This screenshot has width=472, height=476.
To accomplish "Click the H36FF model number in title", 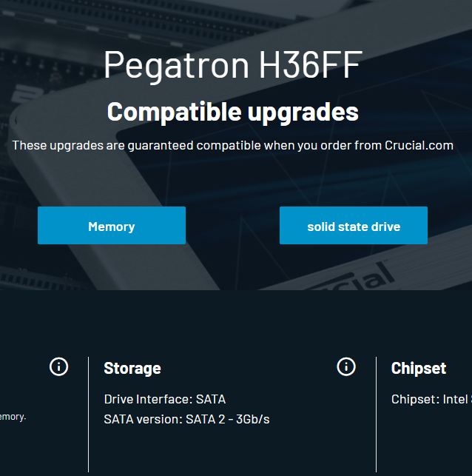I will coord(309,66).
